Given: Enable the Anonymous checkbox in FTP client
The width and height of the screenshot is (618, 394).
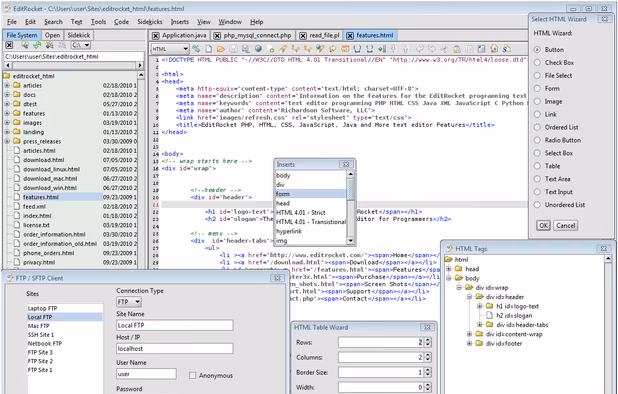Looking at the screenshot, I should pos(192,375).
